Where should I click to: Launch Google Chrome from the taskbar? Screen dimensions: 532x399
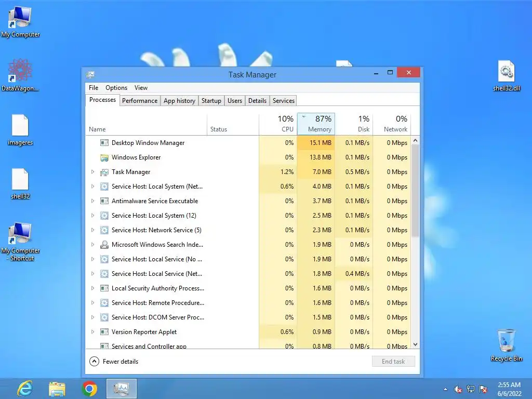89,389
